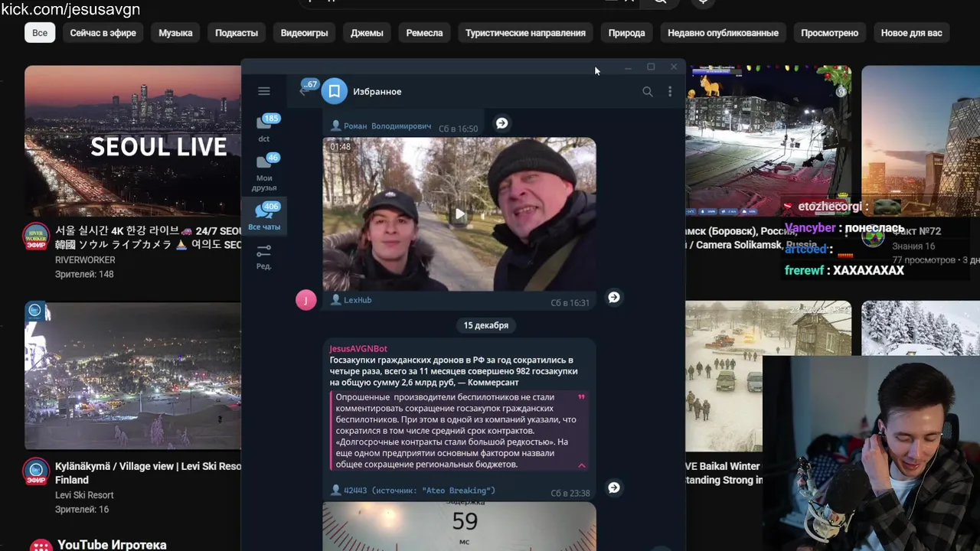The image size is (980, 551).
Task: Click the 15 декабря date badge
Action: point(485,325)
